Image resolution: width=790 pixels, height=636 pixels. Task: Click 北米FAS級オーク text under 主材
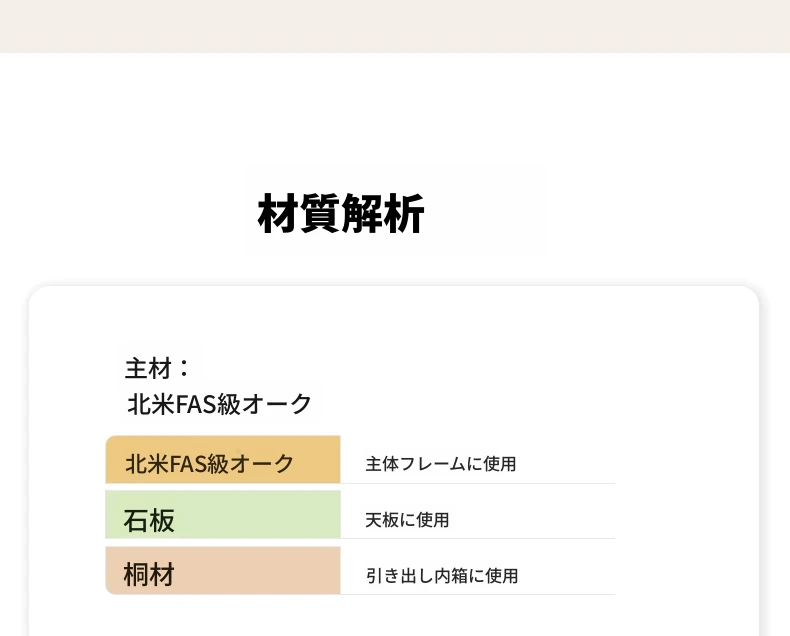[219, 404]
